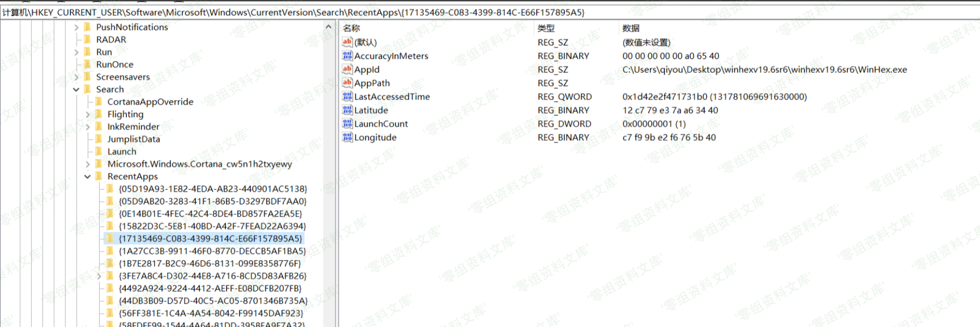
Task: Click the binary icon beside Latitude
Action: (347, 110)
